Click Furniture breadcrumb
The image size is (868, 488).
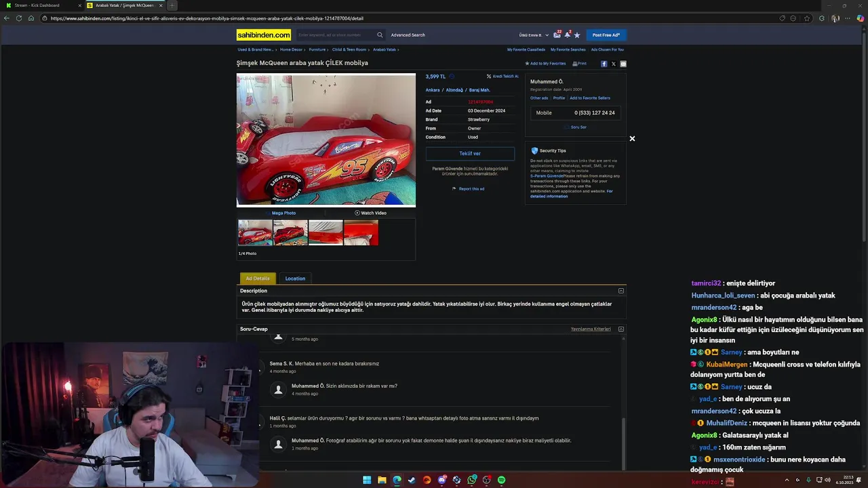pyautogui.click(x=317, y=49)
